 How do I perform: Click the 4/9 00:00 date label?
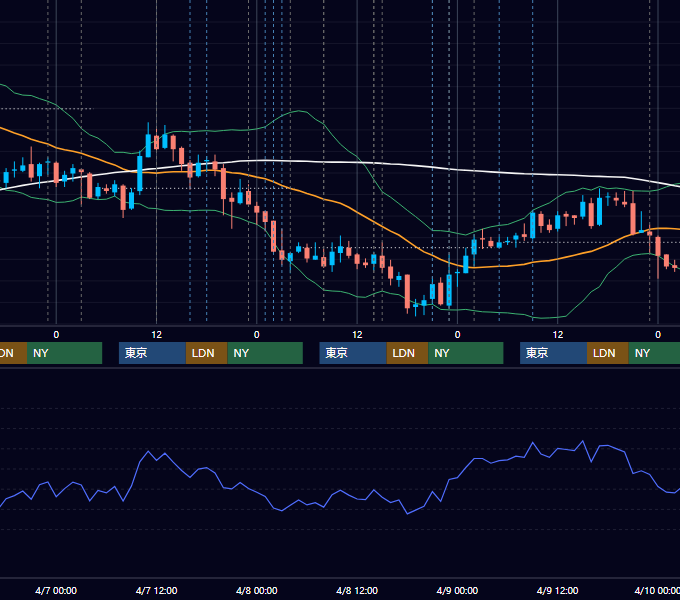[x=457, y=590]
